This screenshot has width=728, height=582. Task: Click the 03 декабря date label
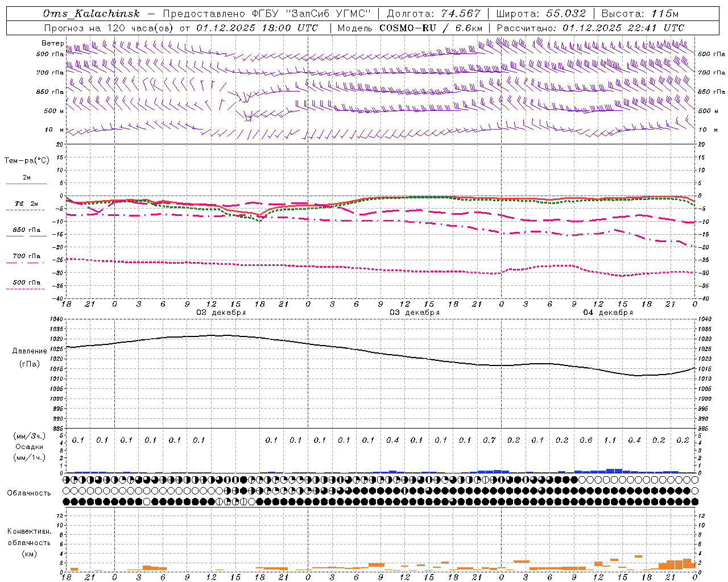point(415,313)
